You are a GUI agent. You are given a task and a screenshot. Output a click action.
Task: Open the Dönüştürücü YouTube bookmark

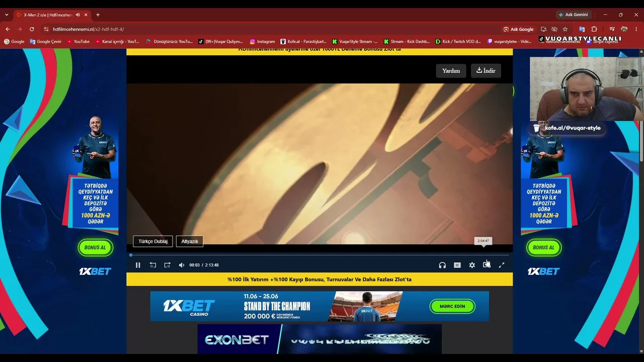[169, 42]
